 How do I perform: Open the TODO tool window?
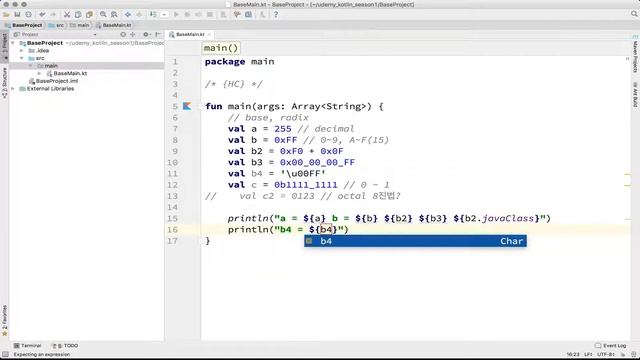tap(65, 346)
